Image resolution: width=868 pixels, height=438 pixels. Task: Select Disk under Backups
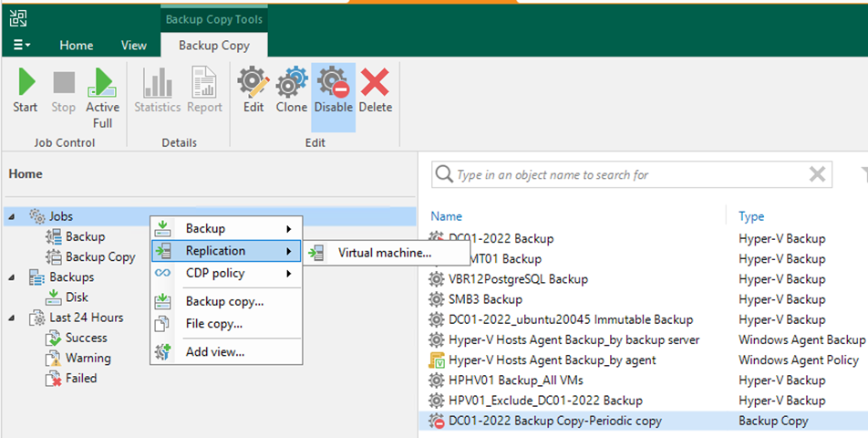coord(77,297)
